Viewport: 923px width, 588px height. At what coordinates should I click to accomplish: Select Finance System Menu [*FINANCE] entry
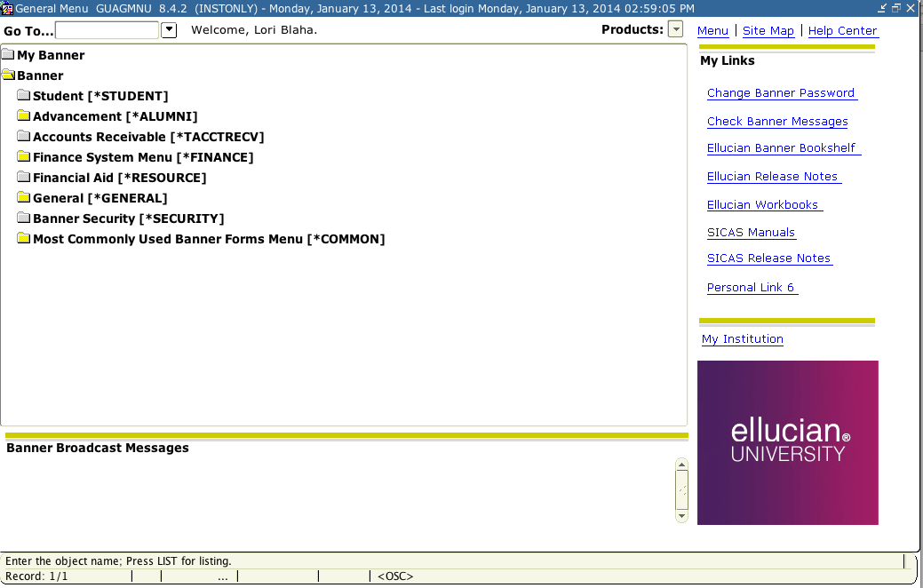tap(143, 157)
